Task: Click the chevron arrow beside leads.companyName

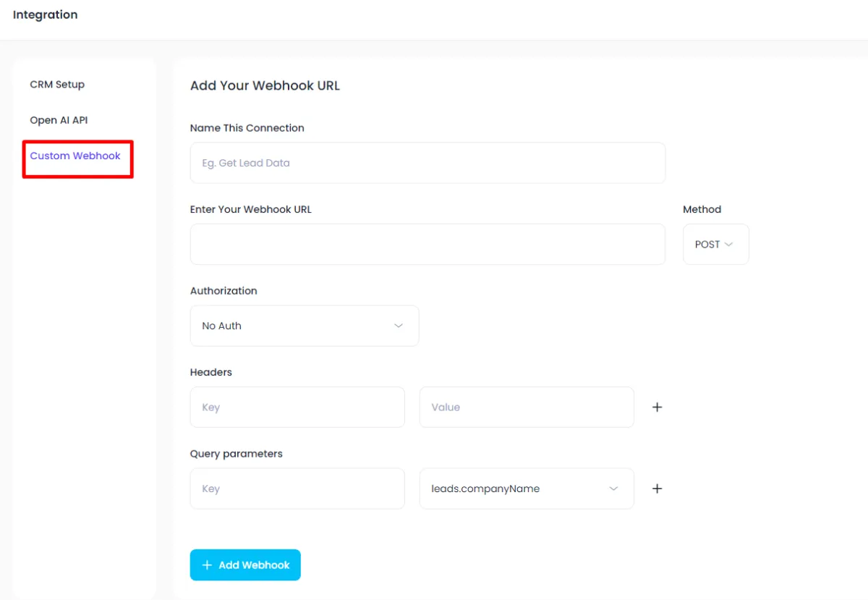Action: 613,489
